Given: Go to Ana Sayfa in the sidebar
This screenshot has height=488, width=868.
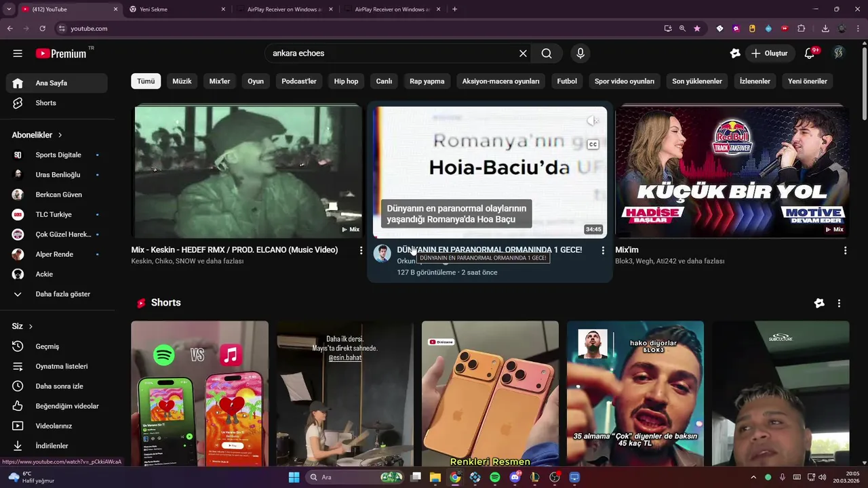Looking at the screenshot, I should tap(57, 83).
